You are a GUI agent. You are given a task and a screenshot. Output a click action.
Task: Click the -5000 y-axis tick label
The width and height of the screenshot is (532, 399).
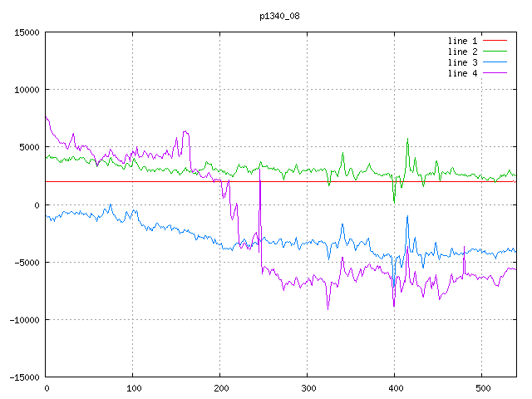(27, 263)
